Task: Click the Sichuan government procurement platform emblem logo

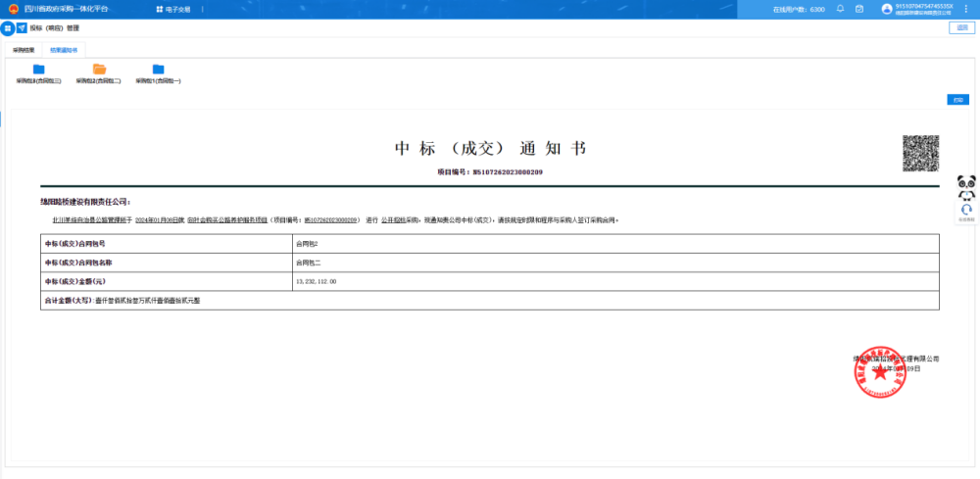Action: point(13,9)
